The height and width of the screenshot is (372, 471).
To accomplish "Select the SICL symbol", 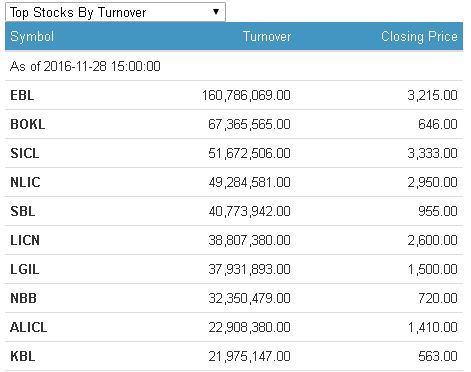I will point(25,153).
